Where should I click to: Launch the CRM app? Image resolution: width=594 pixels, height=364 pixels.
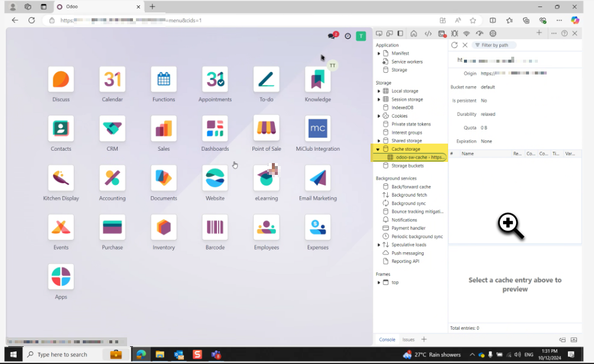[112, 128]
